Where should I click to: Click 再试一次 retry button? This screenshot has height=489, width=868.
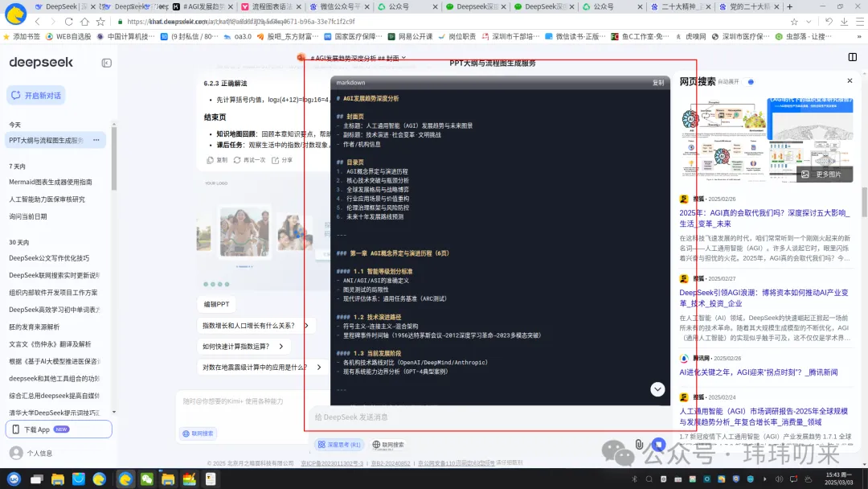249,160
